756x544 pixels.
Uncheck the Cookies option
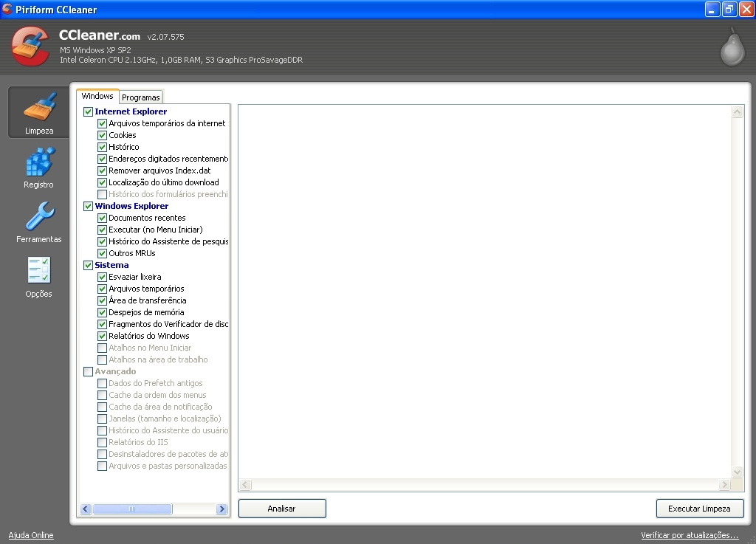click(102, 135)
